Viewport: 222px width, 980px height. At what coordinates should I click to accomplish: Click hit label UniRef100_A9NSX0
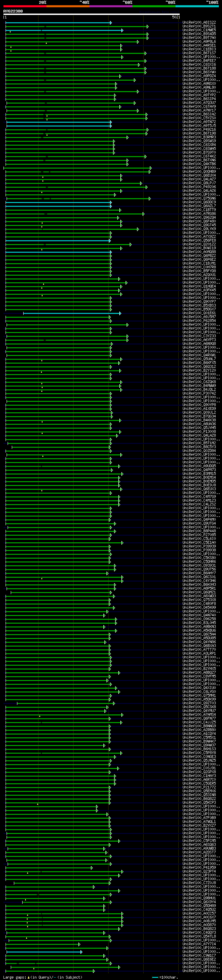click(199, 84)
